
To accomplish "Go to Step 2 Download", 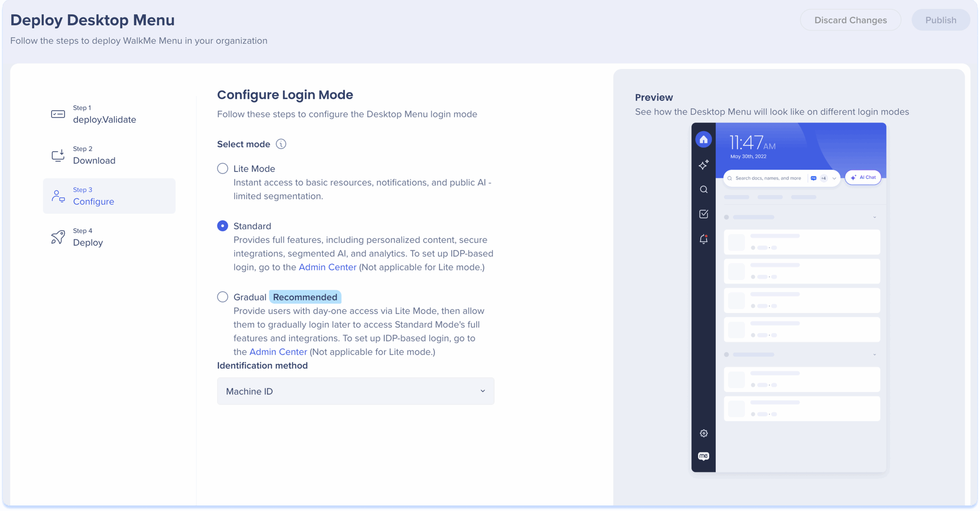I will point(109,155).
